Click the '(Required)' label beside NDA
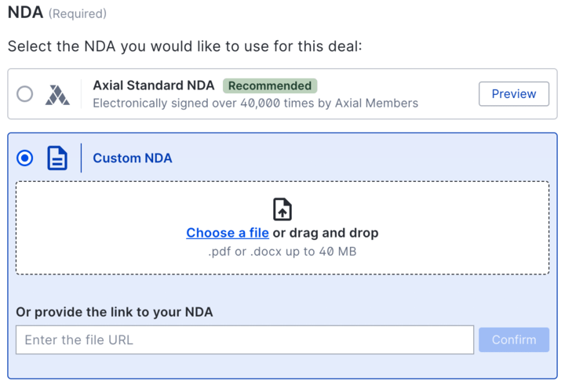Screen dimensions: 565x392 point(78,13)
